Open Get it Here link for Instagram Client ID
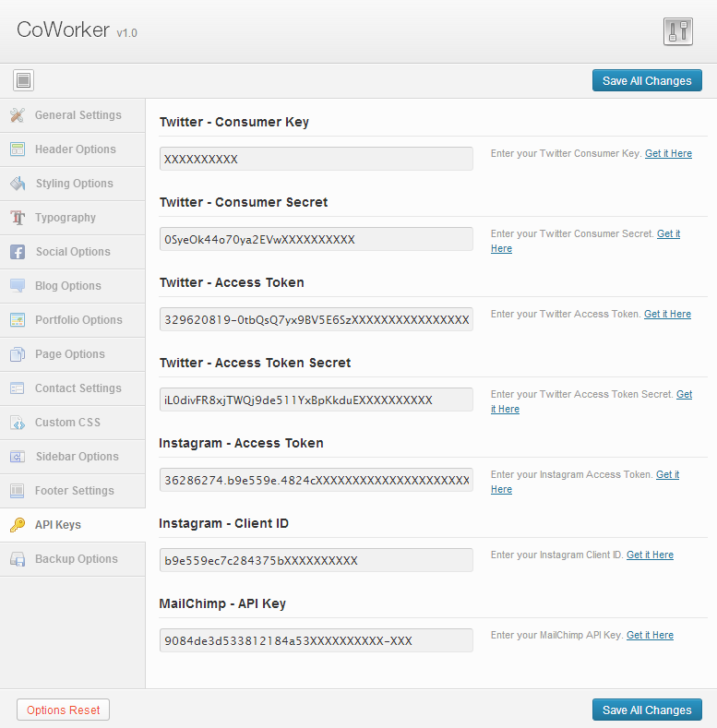This screenshot has width=717, height=728. 650,555
